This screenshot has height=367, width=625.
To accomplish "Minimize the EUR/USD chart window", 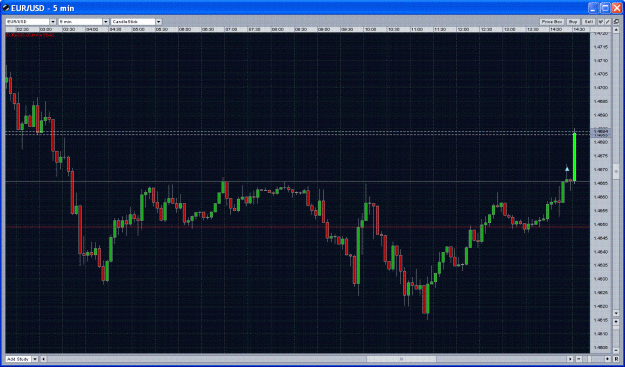I will 594,8.
